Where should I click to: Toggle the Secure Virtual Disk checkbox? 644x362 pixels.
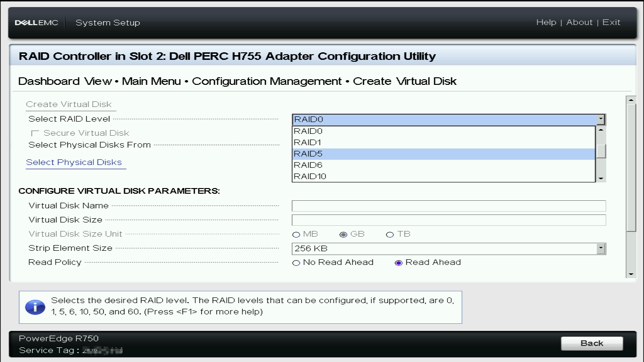point(34,133)
